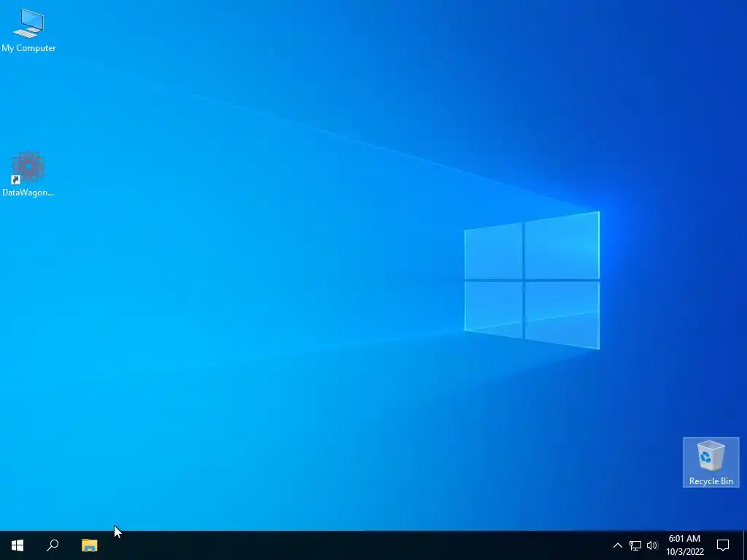
Task: Show hidden system tray icons
Action: pyautogui.click(x=617, y=545)
